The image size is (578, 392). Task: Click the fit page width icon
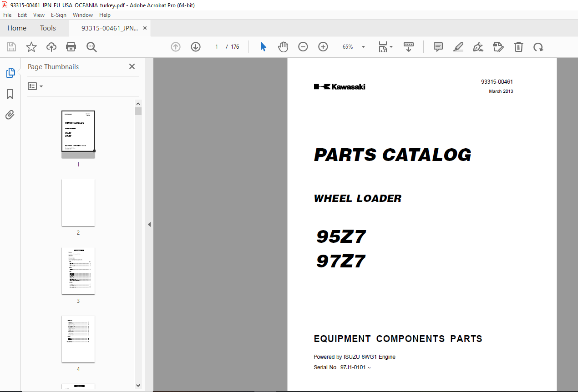click(383, 47)
